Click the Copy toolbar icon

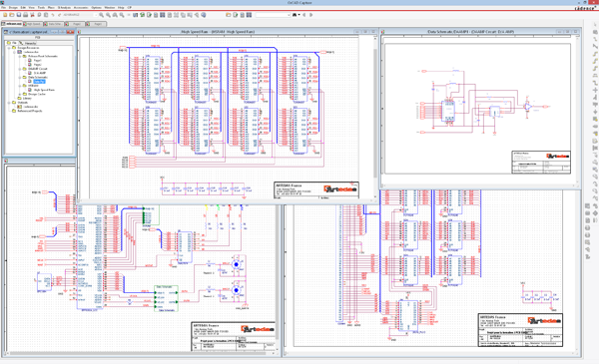coord(39,15)
